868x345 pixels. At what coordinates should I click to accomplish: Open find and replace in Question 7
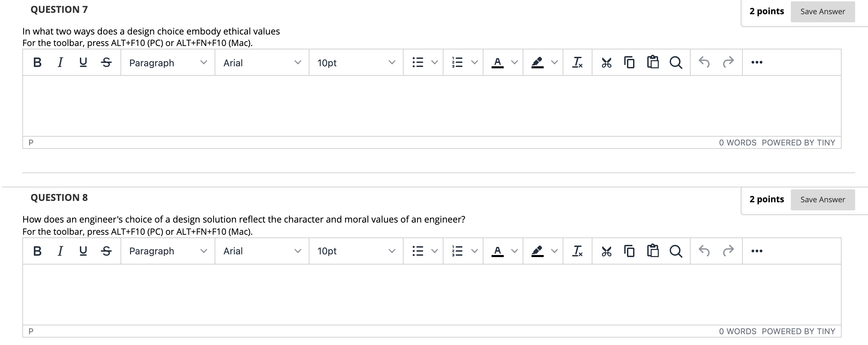coord(676,63)
